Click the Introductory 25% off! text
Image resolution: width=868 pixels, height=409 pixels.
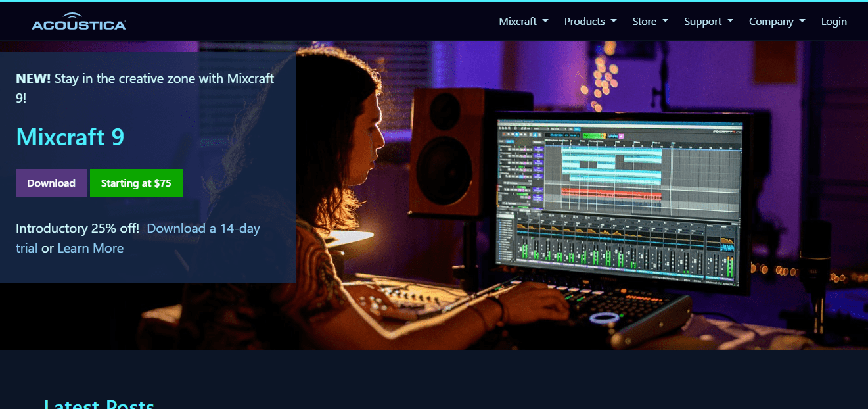[78, 228]
